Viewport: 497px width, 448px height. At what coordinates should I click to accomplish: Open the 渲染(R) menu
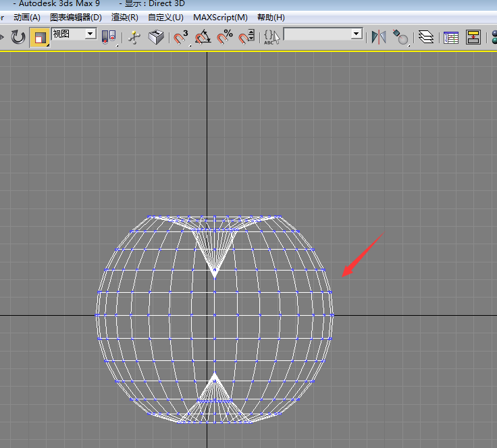click(124, 18)
